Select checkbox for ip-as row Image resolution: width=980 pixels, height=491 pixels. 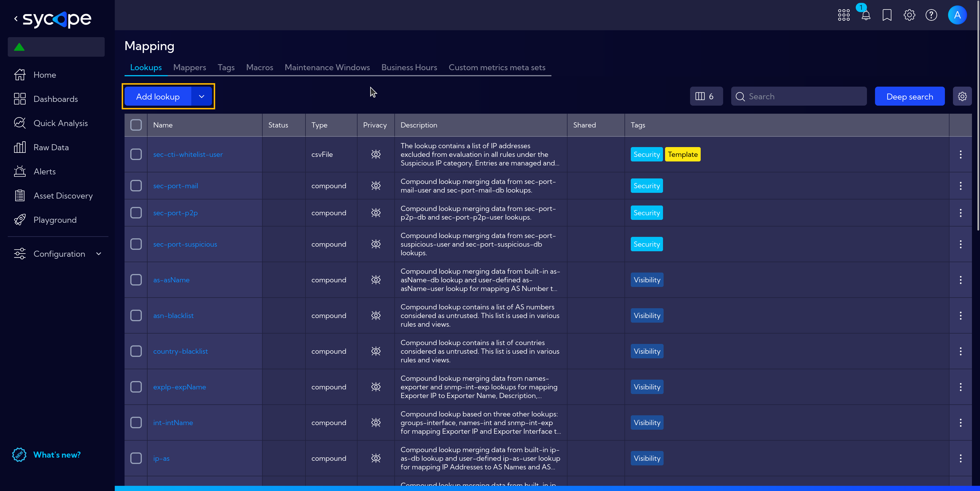coord(136,458)
